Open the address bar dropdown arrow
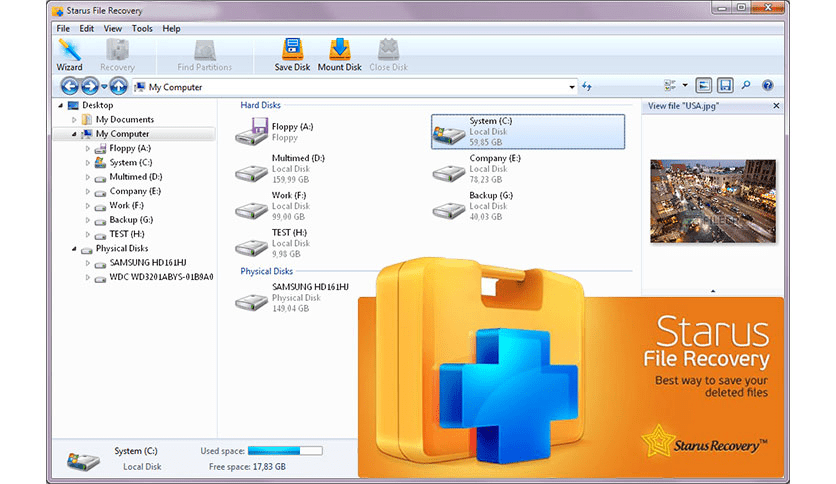This screenshot has width=836, height=484. click(x=572, y=87)
